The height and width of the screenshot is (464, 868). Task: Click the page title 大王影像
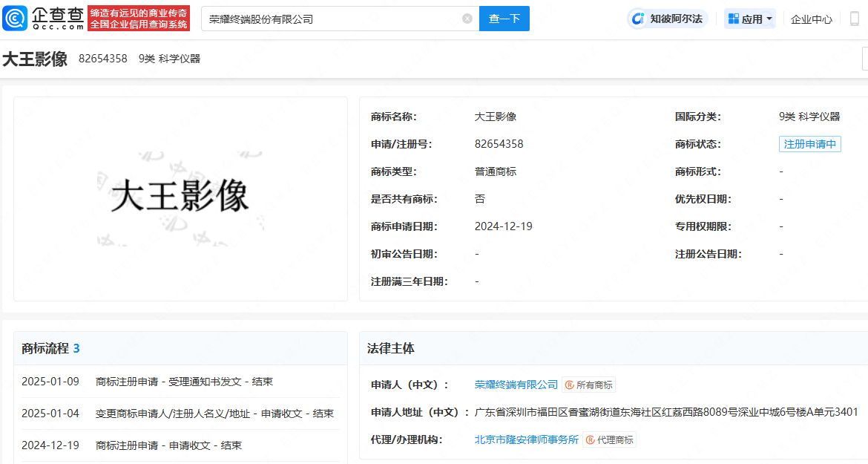(35, 59)
